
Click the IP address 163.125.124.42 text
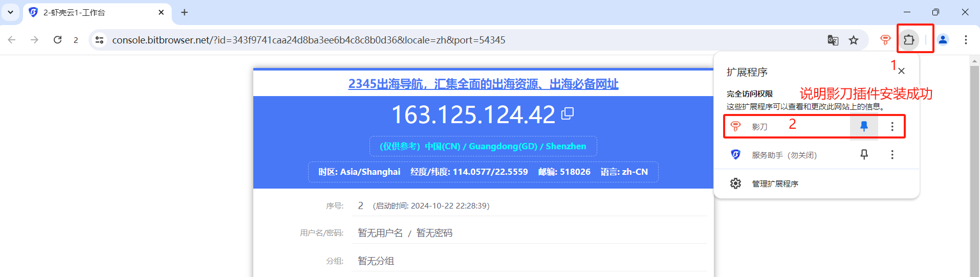point(473,114)
